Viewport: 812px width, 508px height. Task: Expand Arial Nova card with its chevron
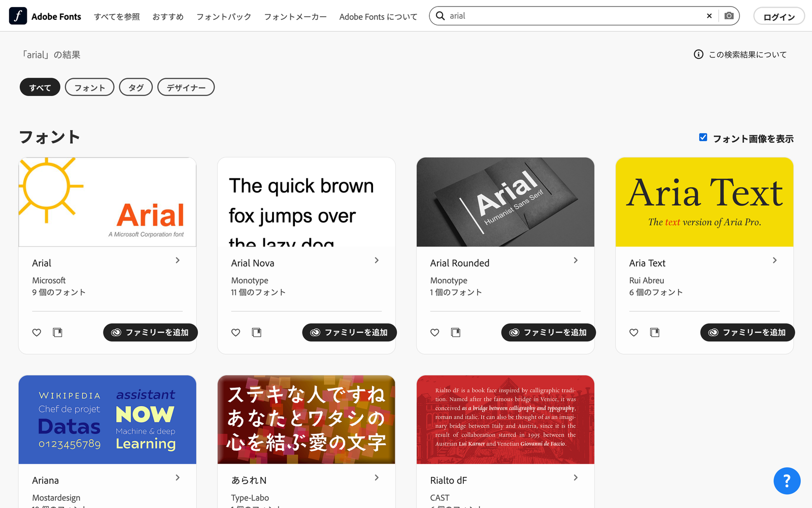(377, 260)
